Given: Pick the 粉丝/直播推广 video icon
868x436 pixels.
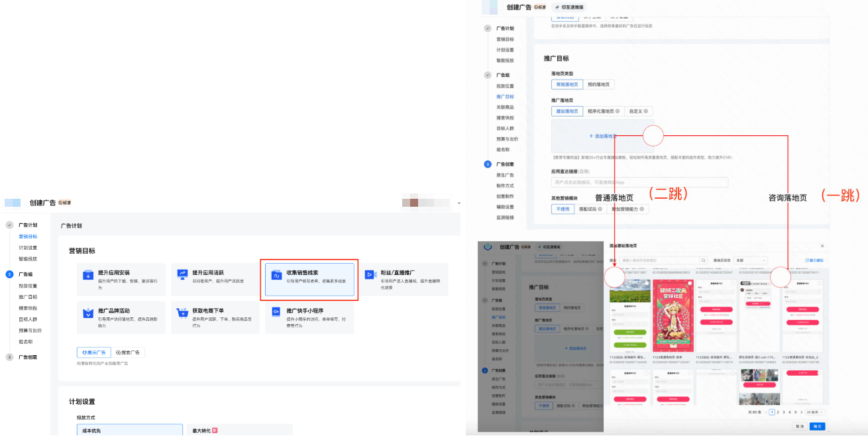Looking at the screenshot, I should click(370, 275).
